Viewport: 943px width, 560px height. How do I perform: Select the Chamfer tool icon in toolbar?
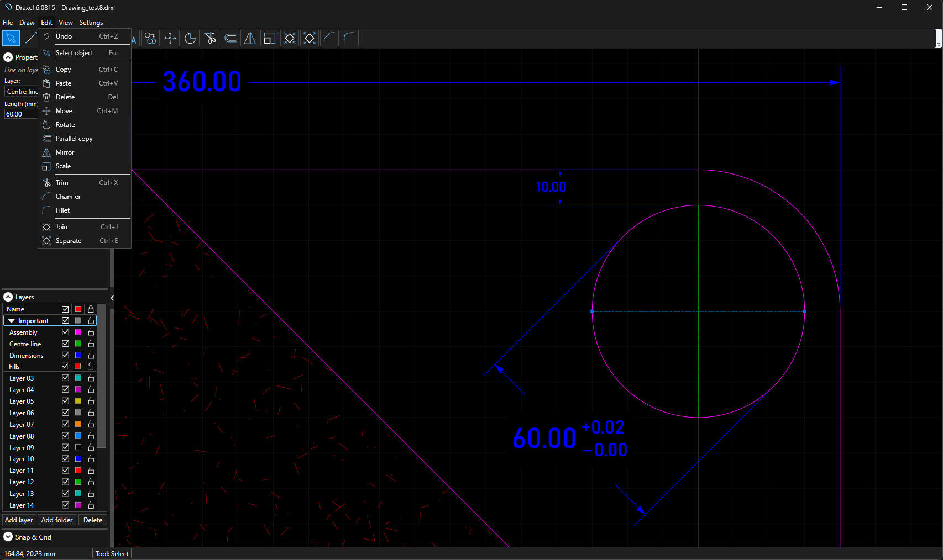tap(329, 38)
